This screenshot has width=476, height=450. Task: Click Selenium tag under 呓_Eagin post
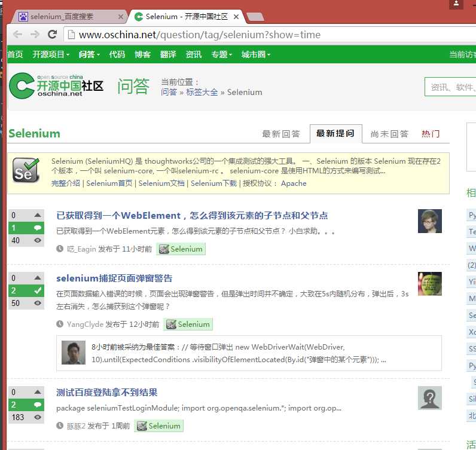pos(181,249)
